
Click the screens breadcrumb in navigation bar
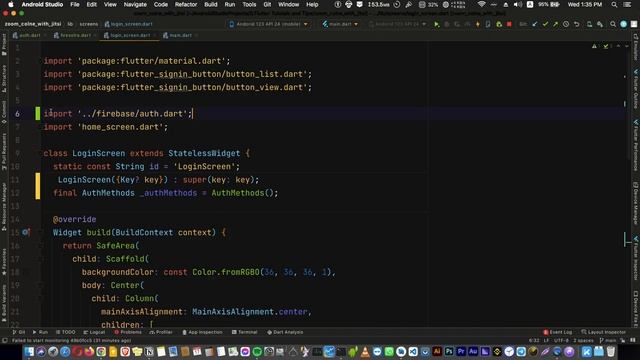tap(89, 24)
